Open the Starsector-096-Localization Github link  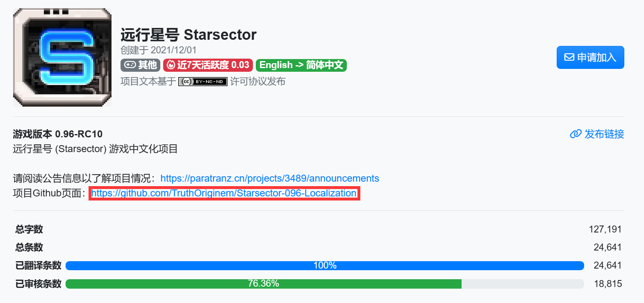224,193
